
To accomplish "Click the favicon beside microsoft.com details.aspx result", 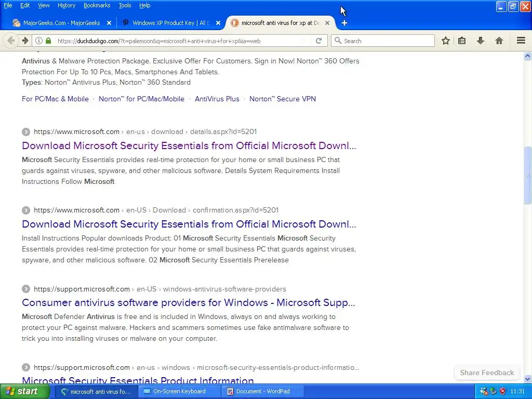I will [x=26, y=131].
